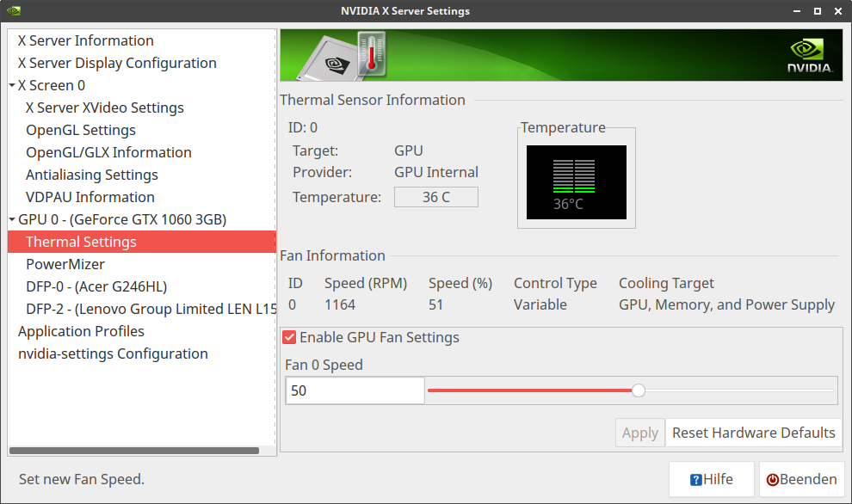Open Antialiasing Settings
This screenshot has height=504, width=852.
coord(92,175)
